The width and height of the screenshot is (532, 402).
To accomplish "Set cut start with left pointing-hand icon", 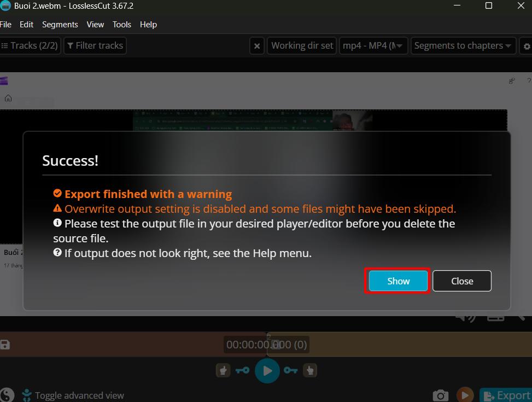I will coord(223,370).
